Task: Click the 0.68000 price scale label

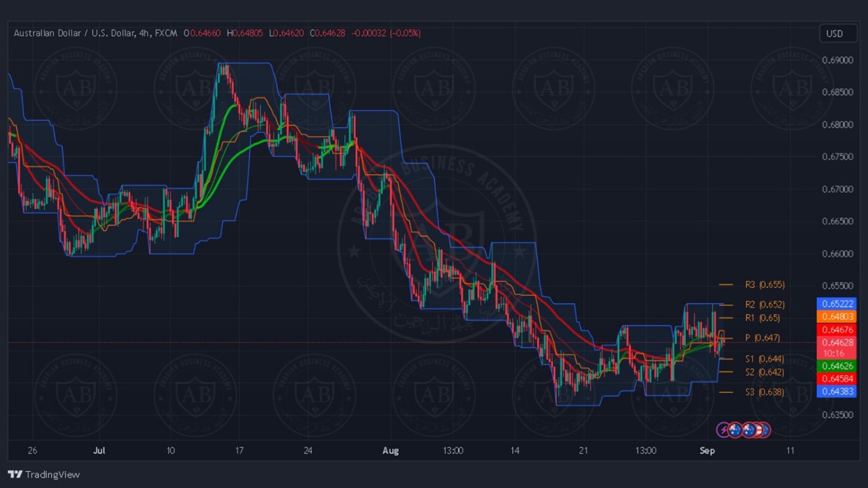Action: [x=837, y=124]
